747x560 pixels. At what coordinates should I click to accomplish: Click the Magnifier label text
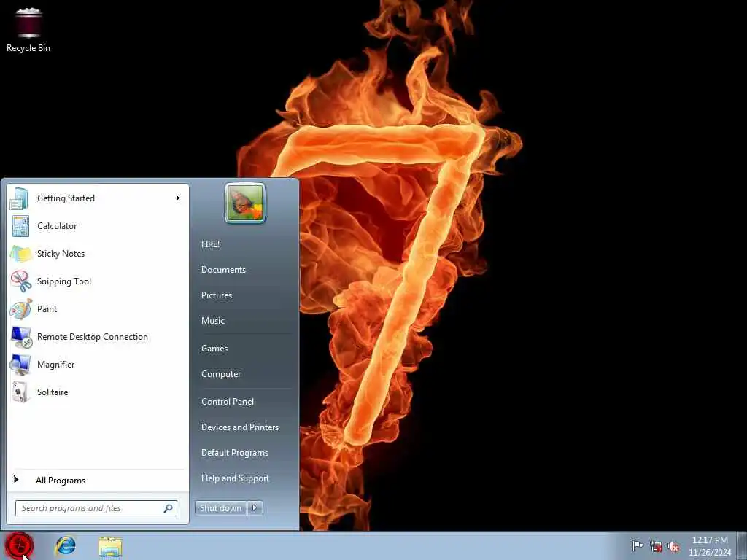(56, 365)
